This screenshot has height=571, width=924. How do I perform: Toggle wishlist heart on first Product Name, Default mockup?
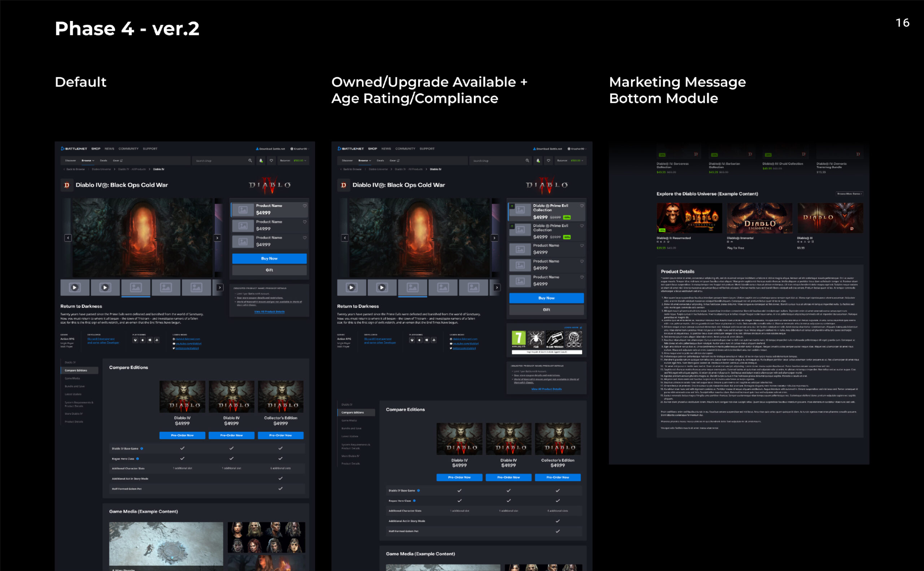[x=304, y=206]
